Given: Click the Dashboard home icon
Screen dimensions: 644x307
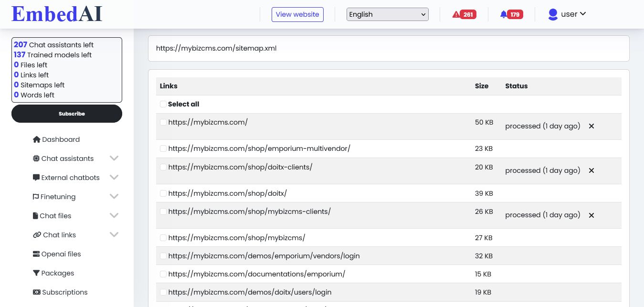Looking at the screenshot, I should pos(36,139).
